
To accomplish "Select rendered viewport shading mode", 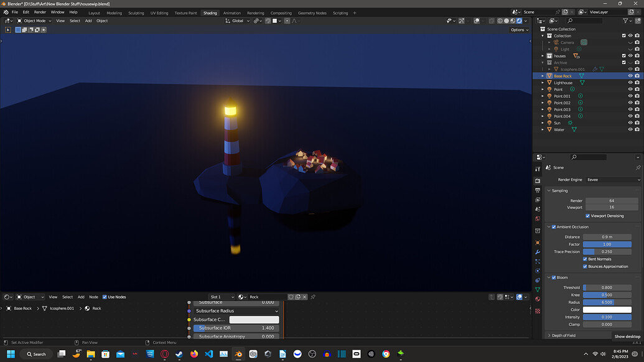I will [519, 21].
